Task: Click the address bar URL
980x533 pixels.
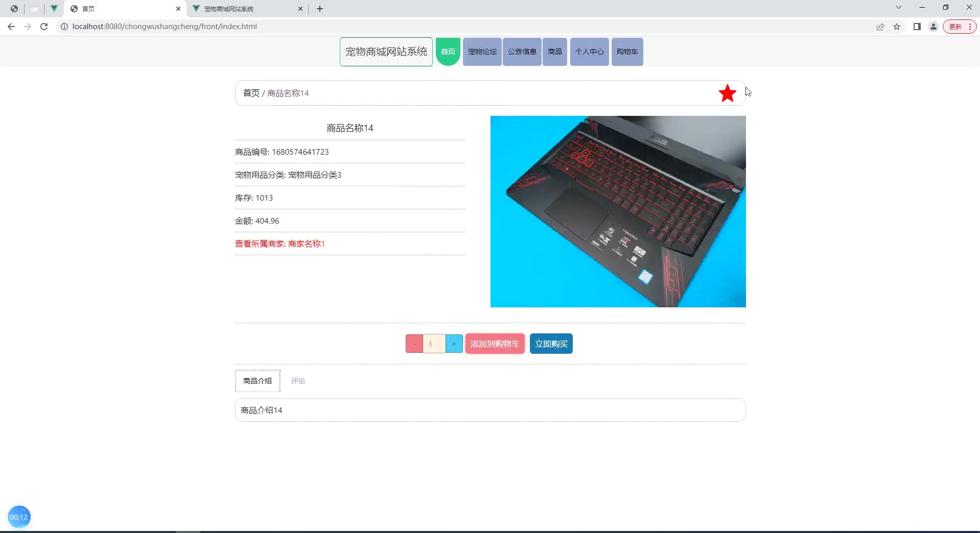Action: point(165,27)
